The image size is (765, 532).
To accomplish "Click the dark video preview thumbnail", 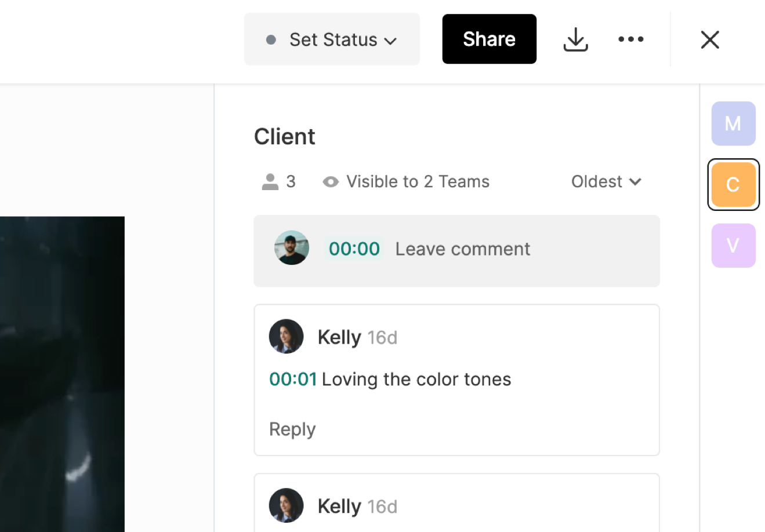I will [62, 374].
